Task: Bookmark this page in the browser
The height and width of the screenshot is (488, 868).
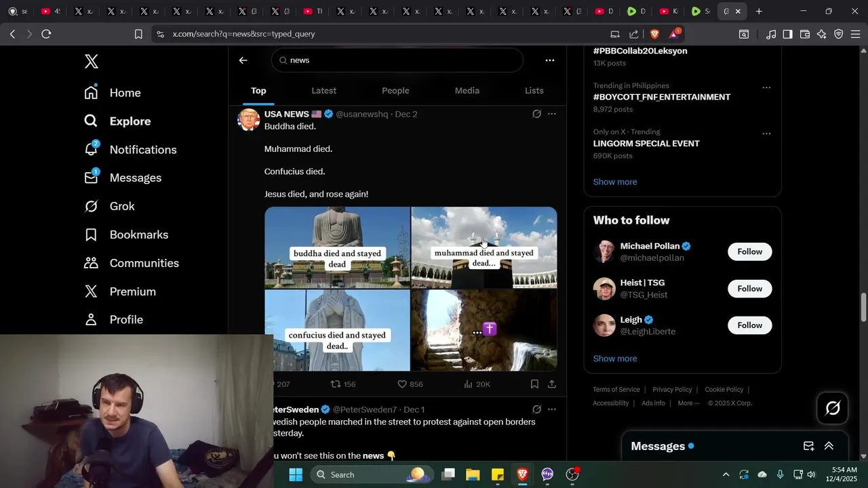Action: click(138, 34)
